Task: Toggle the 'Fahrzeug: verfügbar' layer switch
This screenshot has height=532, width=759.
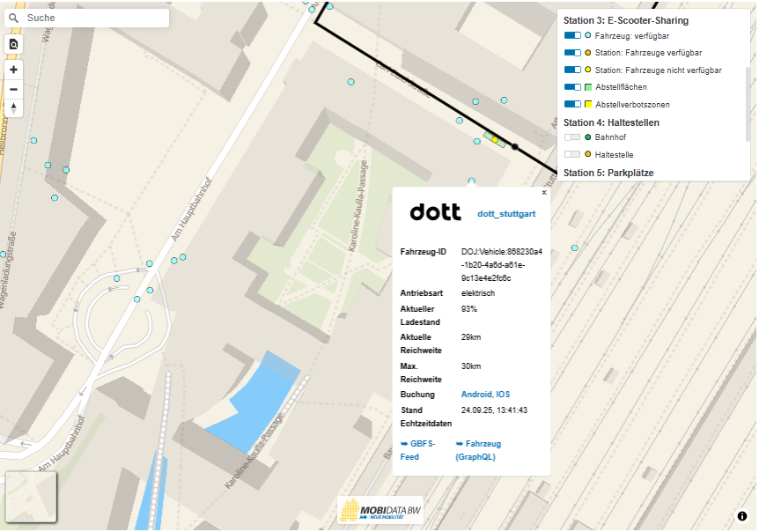Action: coord(572,36)
